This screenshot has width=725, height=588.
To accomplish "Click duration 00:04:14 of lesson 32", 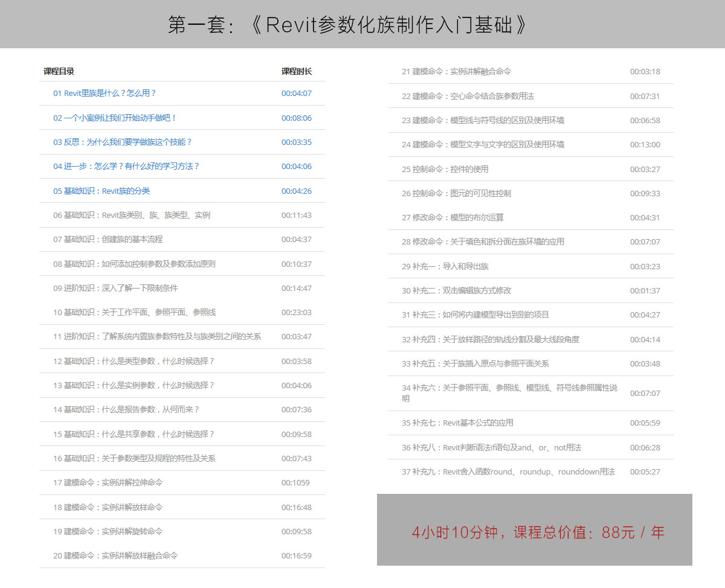I will [645, 339].
